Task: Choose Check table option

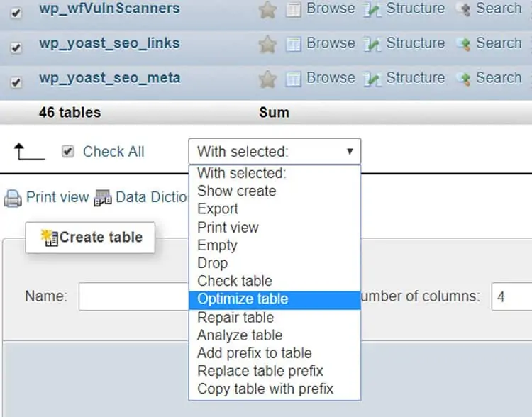Action: 275,281
